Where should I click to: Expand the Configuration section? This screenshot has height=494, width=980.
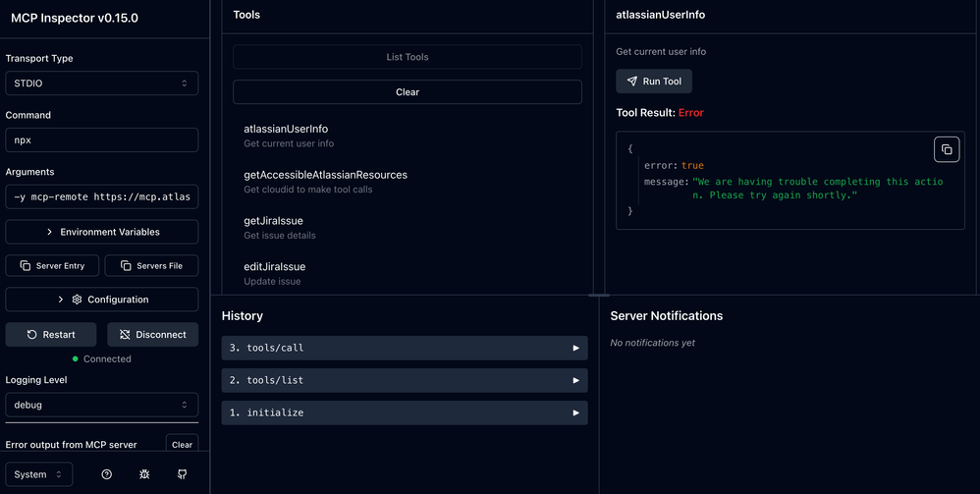101,300
